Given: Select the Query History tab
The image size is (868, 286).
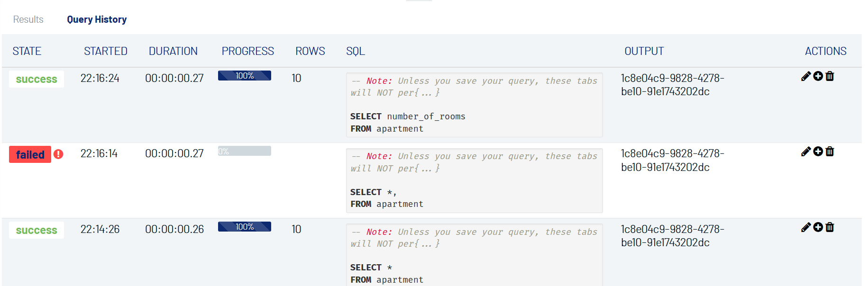Looking at the screenshot, I should pyautogui.click(x=97, y=19).
